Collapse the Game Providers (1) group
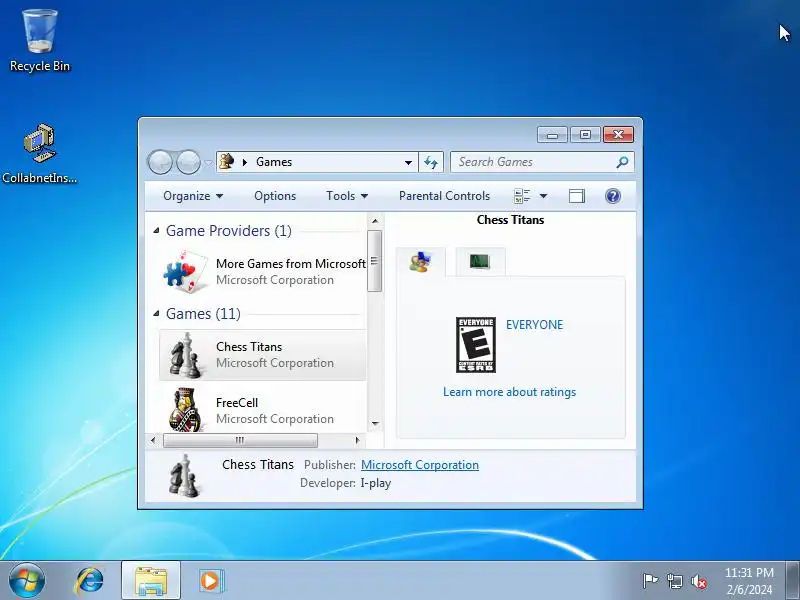 (157, 231)
